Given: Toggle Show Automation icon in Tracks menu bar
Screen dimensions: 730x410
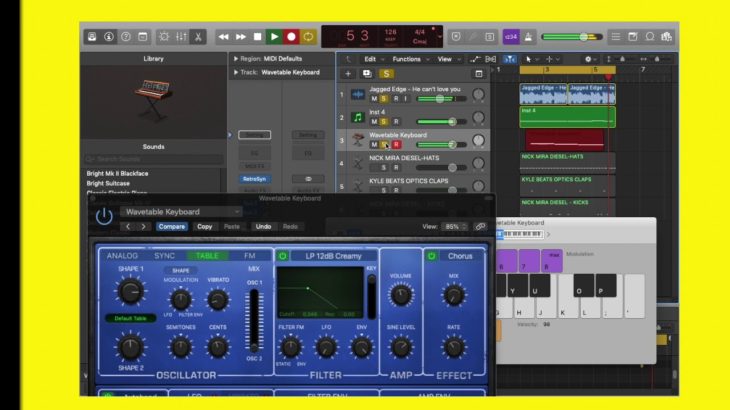Looking at the screenshot, I should click(474, 59).
